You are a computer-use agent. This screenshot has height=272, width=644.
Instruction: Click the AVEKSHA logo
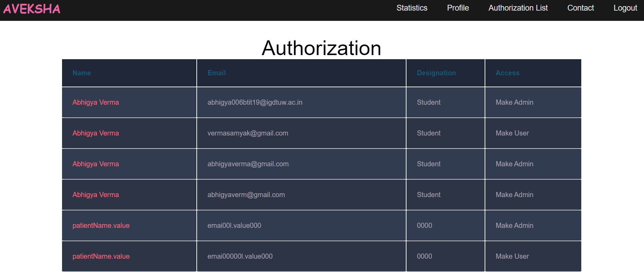click(32, 9)
